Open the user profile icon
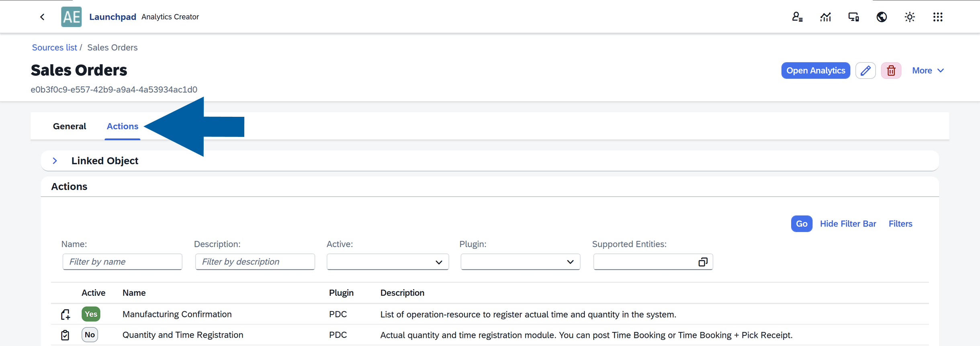Viewport: 980px width, 346px height. click(797, 17)
